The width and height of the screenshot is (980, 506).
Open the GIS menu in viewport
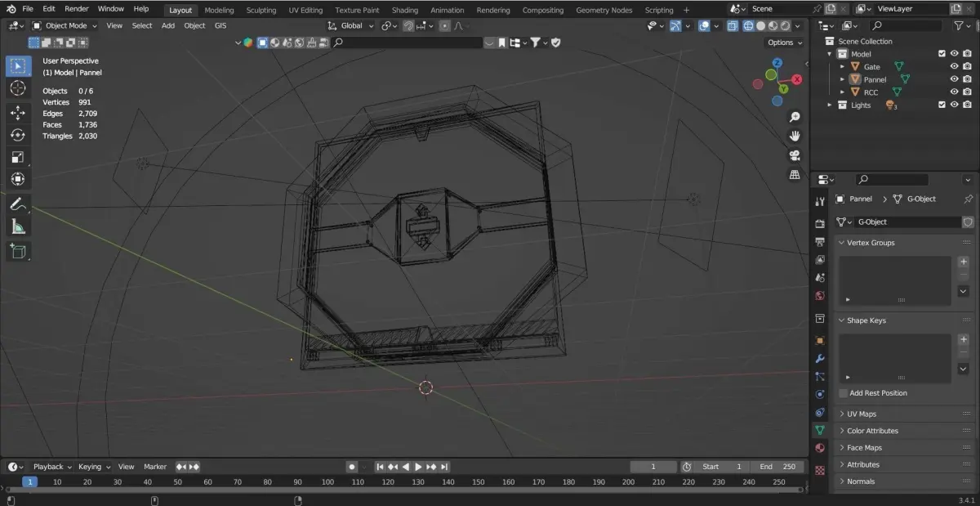(x=220, y=25)
